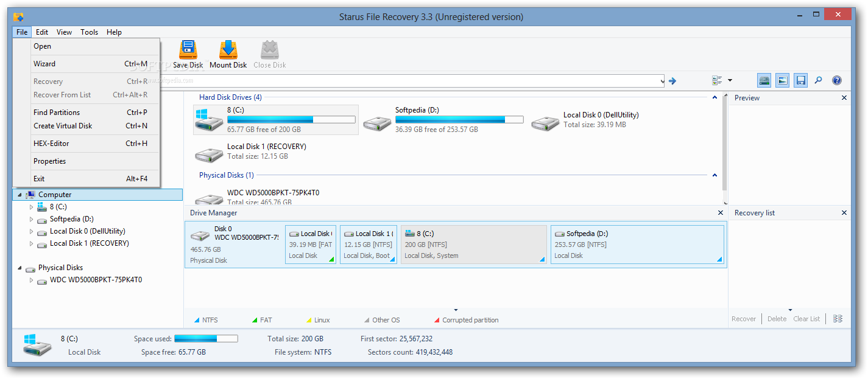
Task: Select the Softpedia (D:) drive icon in drives list
Action: (378, 123)
